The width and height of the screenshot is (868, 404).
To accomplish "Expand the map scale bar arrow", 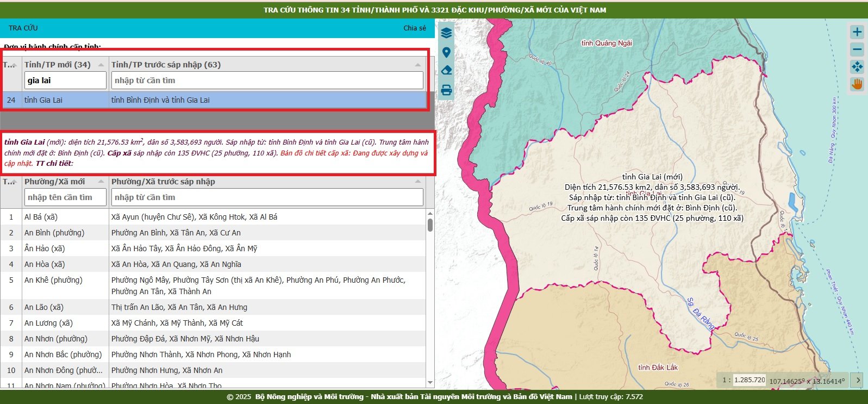I will 858,380.
